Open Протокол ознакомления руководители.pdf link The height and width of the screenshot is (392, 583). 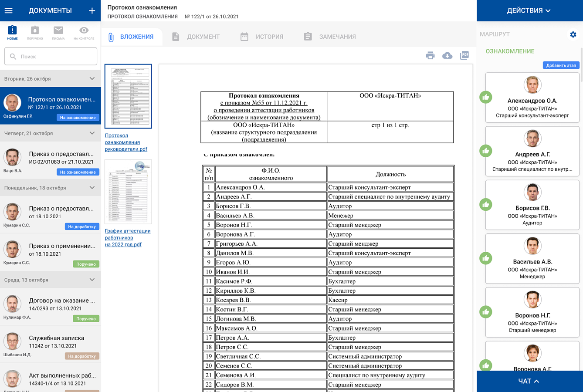(126, 142)
